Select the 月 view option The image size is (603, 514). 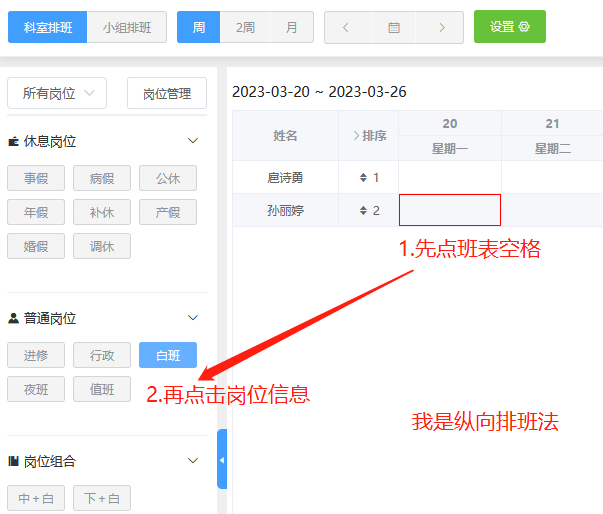pyautogui.click(x=291, y=27)
